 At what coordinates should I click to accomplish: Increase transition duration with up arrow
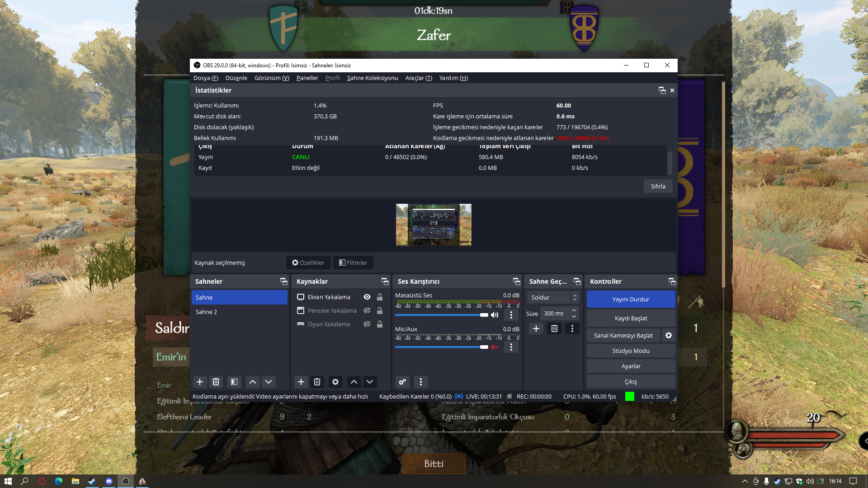pos(574,310)
